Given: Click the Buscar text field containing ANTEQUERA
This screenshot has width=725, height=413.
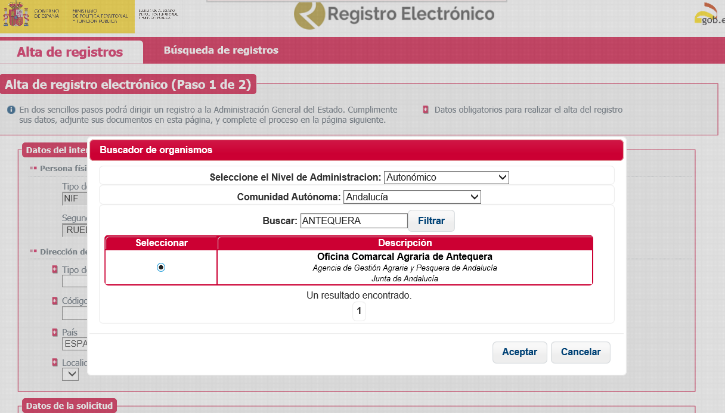Looking at the screenshot, I should point(353,220).
